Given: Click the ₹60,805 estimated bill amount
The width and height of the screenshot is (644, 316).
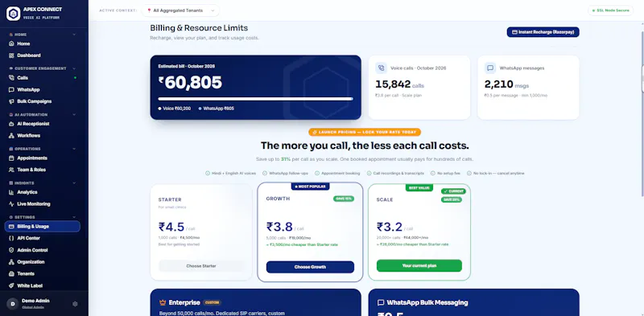Looking at the screenshot, I should click(x=190, y=83).
